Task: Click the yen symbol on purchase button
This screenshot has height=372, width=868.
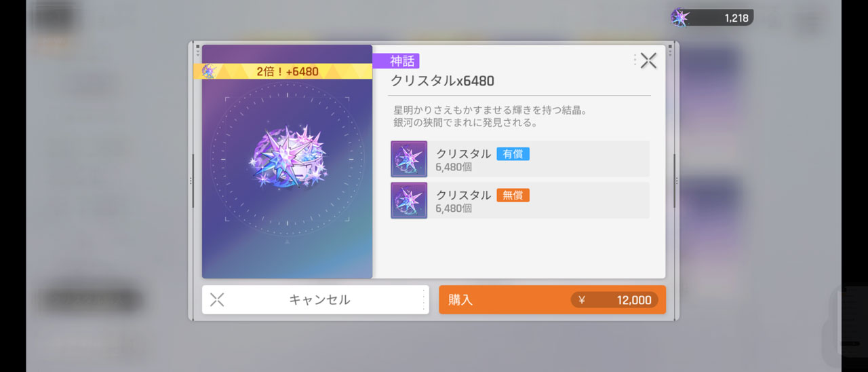Action: pyautogui.click(x=581, y=300)
